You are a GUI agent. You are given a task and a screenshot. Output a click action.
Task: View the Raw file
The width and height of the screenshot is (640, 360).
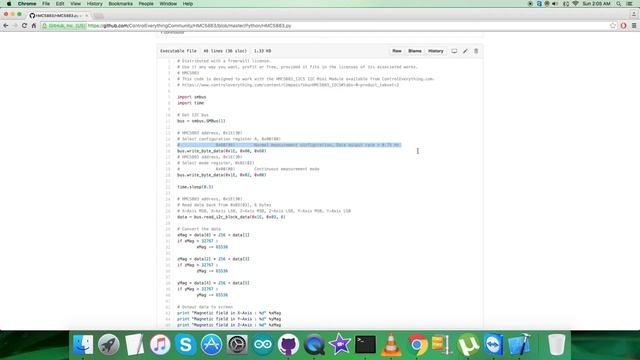click(x=397, y=51)
